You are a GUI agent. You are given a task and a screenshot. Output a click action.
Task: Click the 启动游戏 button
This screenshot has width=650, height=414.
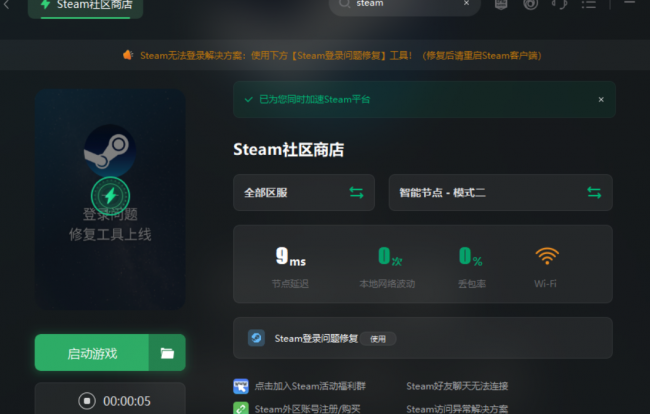(x=92, y=353)
